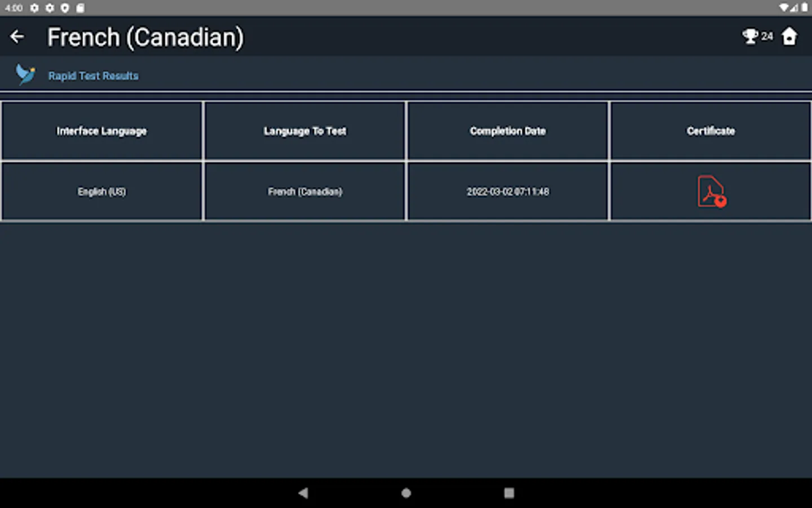Screen dimensions: 812x508
Task: Download the PDF certificate icon
Action: 712,192
